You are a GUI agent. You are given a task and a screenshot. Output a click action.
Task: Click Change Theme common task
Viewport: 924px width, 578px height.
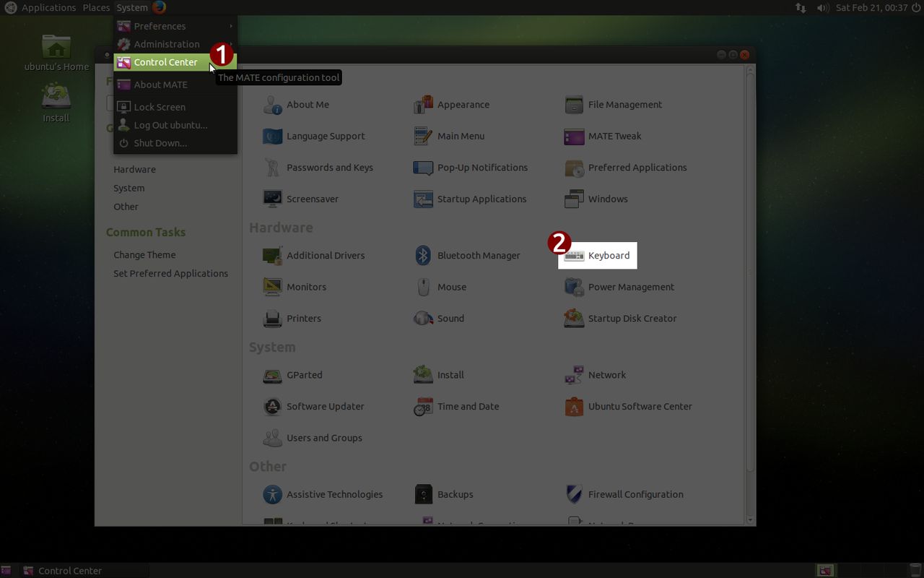click(x=144, y=255)
